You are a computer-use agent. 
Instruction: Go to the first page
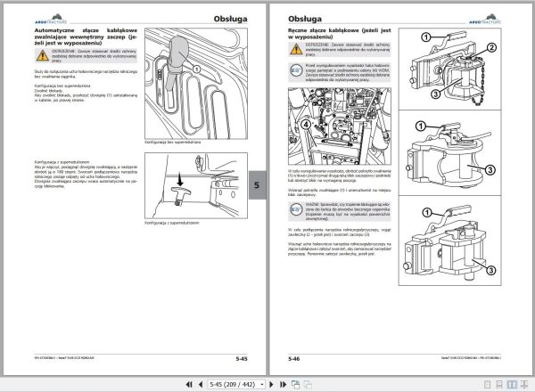pos(189,384)
